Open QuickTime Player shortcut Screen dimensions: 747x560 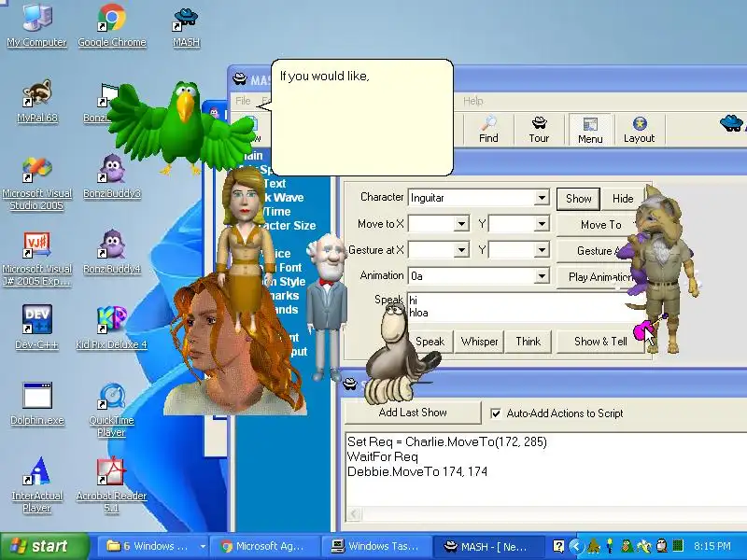[111, 411]
